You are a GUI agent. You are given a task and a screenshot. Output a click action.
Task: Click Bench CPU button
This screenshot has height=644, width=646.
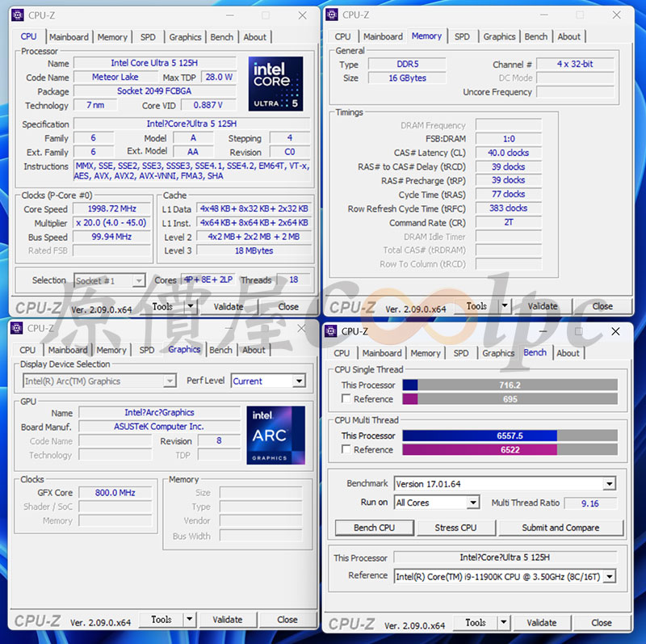coord(374,528)
